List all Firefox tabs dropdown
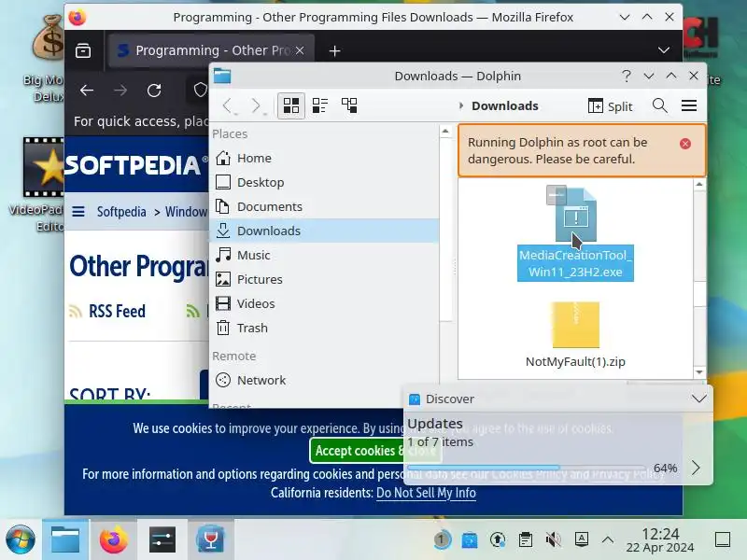This screenshot has height=560, width=747. click(x=663, y=50)
